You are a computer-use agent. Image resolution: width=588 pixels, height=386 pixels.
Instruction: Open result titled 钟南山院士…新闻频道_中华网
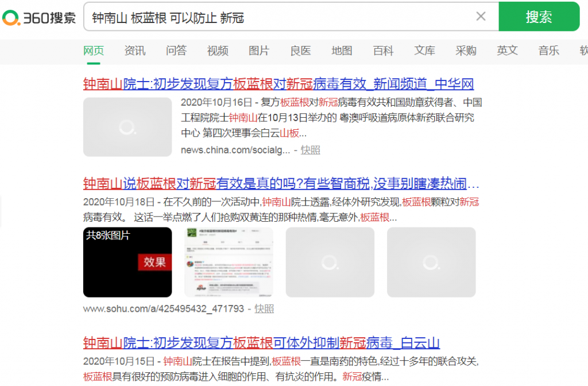coord(278,84)
